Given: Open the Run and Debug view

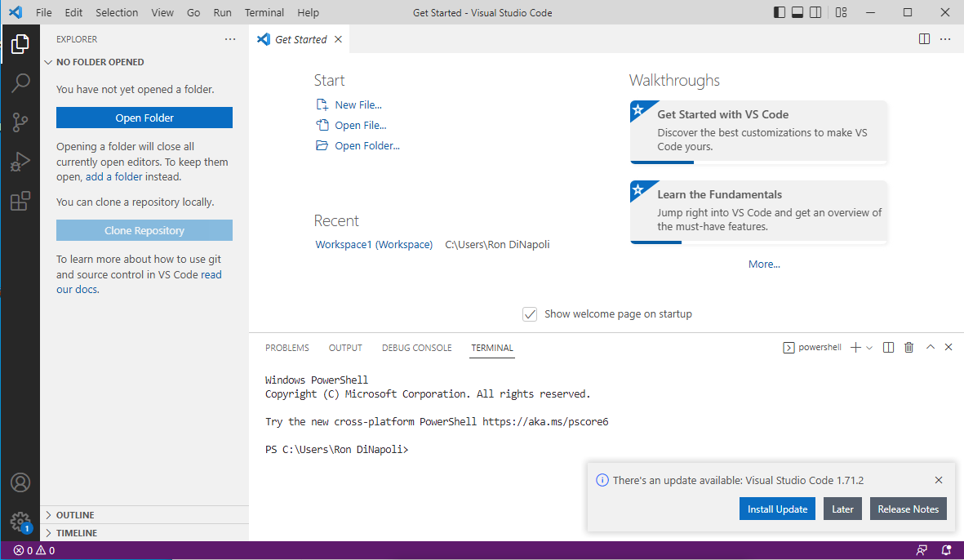Looking at the screenshot, I should [20, 162].
